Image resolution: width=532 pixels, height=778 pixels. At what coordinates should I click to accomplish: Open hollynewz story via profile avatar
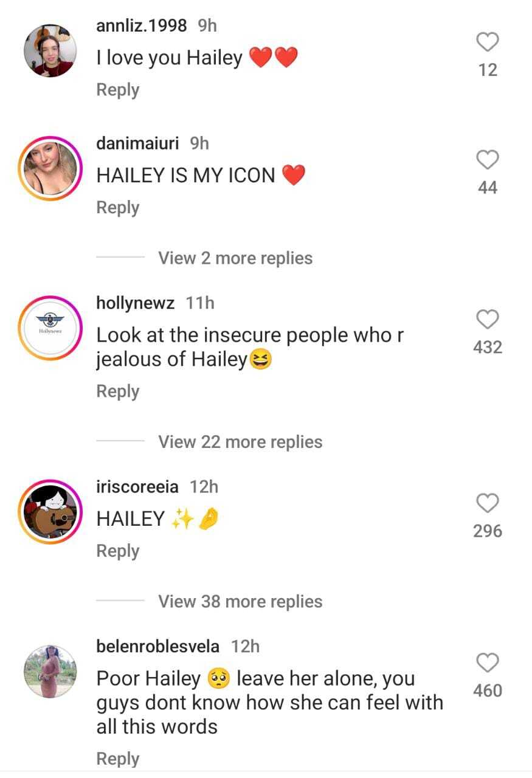click(x=50, y=328)
